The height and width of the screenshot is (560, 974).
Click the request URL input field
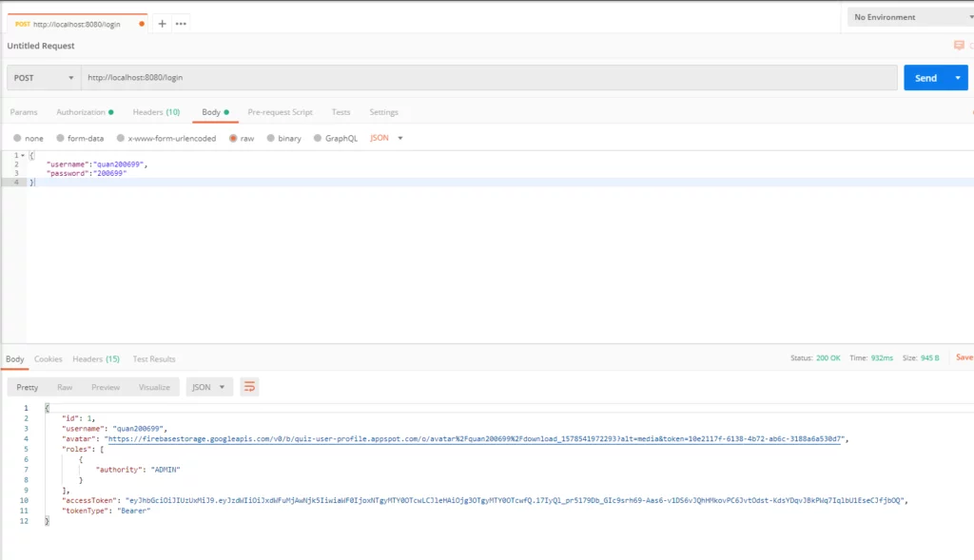point(487,78)
